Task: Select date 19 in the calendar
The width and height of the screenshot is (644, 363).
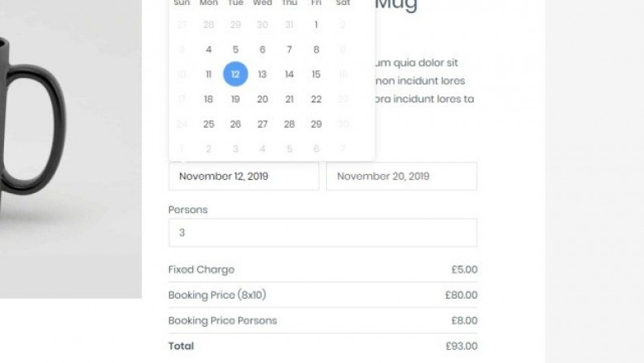Action: tap(235, 99)
